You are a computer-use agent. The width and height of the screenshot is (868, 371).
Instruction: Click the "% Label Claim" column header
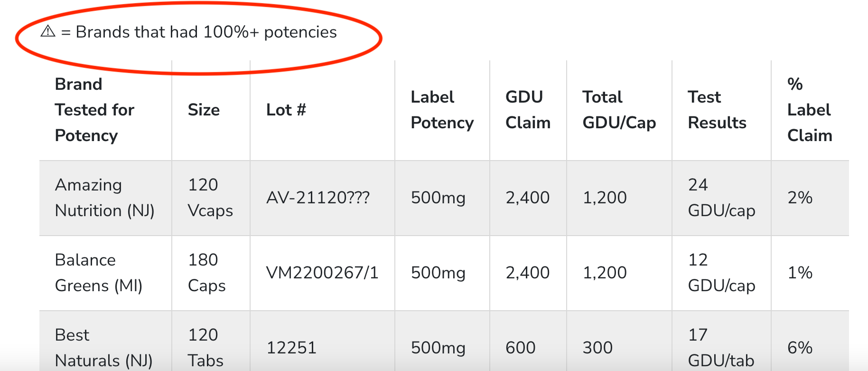[809, 110]
